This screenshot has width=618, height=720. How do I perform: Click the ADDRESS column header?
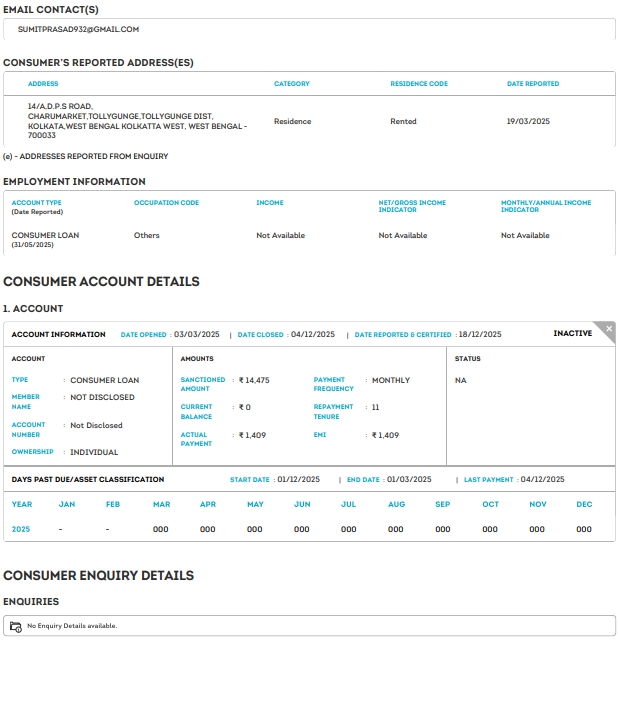(x=43, y=84)
